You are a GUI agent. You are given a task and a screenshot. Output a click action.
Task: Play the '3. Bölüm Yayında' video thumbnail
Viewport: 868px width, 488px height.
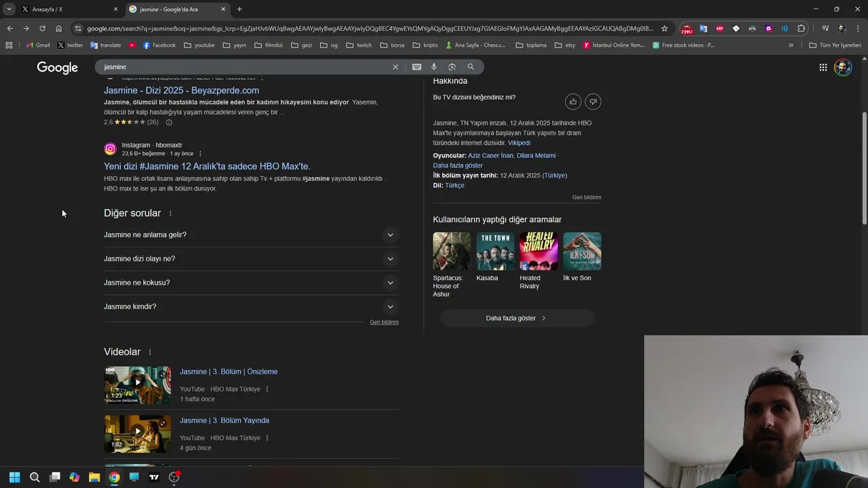click(x=138, y=434)
